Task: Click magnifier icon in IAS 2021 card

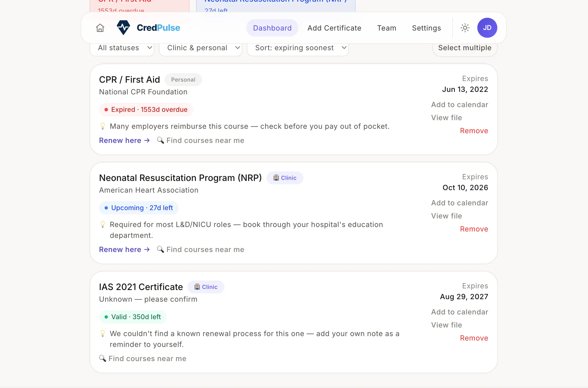Action: click(x=103, y=358)
